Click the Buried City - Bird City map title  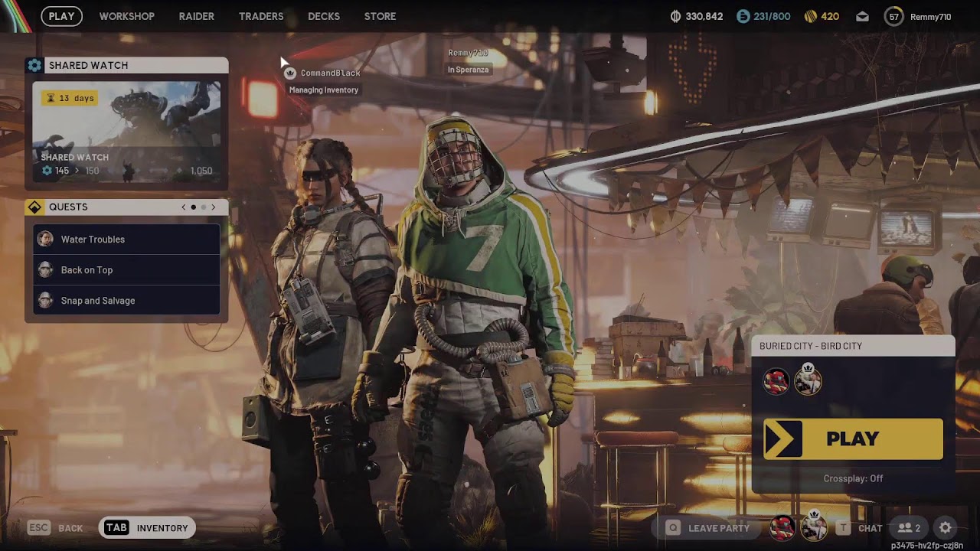(811, 346)
